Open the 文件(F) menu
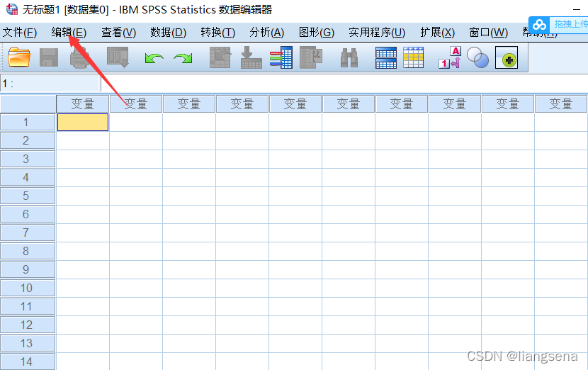Image resolution: width=588 pixels, height=370 pixels. pyautogui.click(x=20, y=33)
